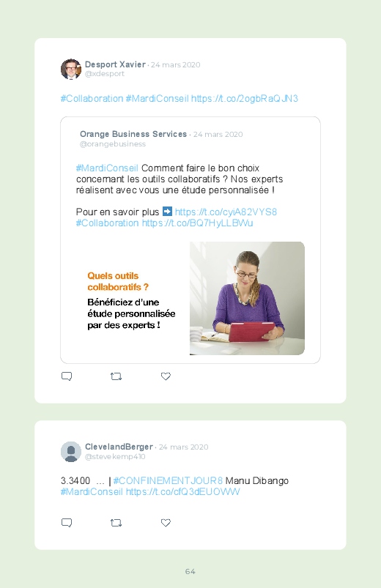Like the Desport Xavier tweet
Viewport: 381px width, 588px height.
coord(166,376)
